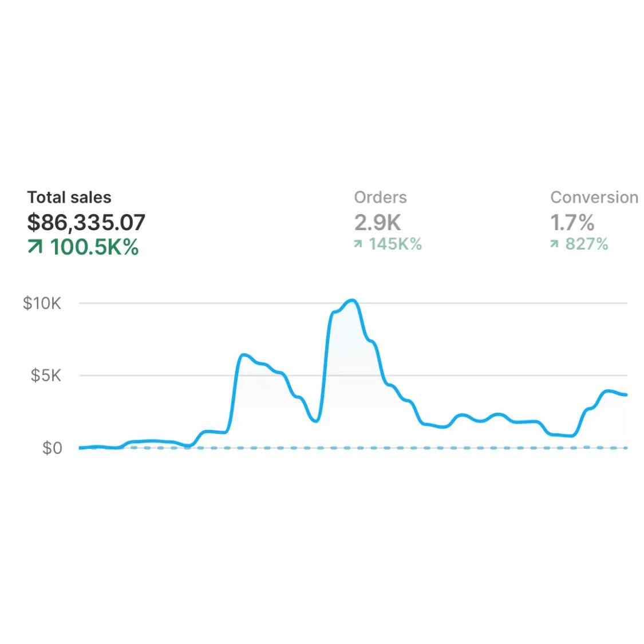Click the 145K% orders growth figure
644x644 pixels.
[395, 244]
